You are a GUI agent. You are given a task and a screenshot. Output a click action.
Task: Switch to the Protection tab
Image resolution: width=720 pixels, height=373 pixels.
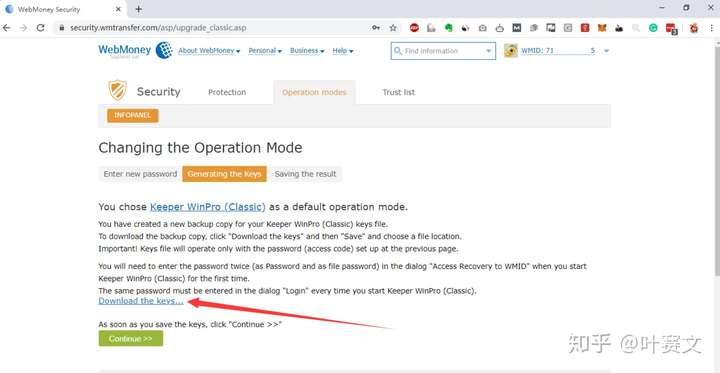pos(227,92)
